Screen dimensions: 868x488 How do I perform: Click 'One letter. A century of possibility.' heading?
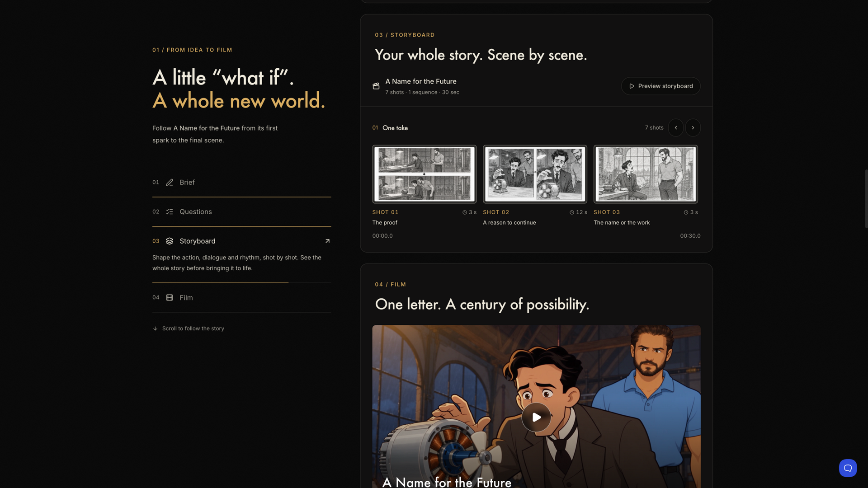[482, 305]
